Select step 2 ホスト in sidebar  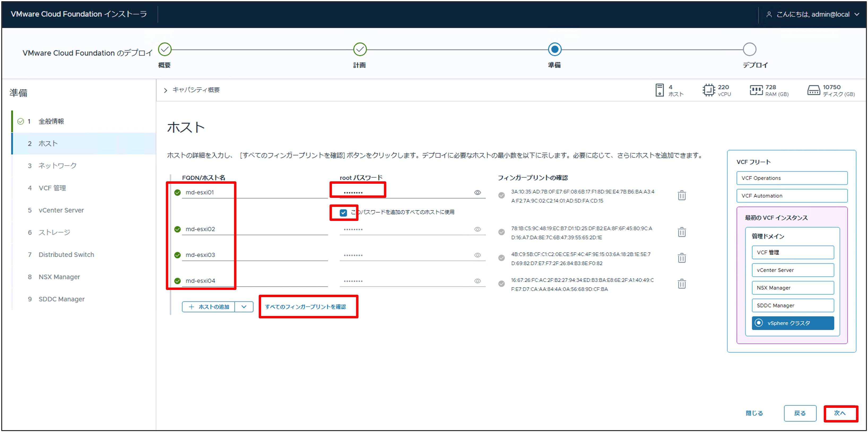click(x=84, y=144)
